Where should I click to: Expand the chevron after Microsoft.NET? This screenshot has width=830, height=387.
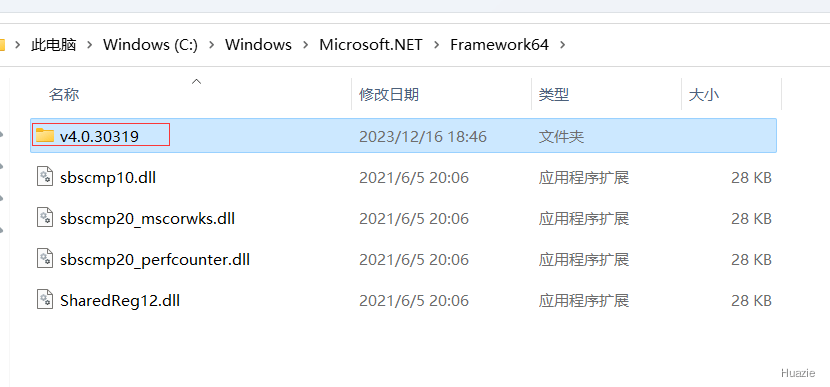point(437,45)
